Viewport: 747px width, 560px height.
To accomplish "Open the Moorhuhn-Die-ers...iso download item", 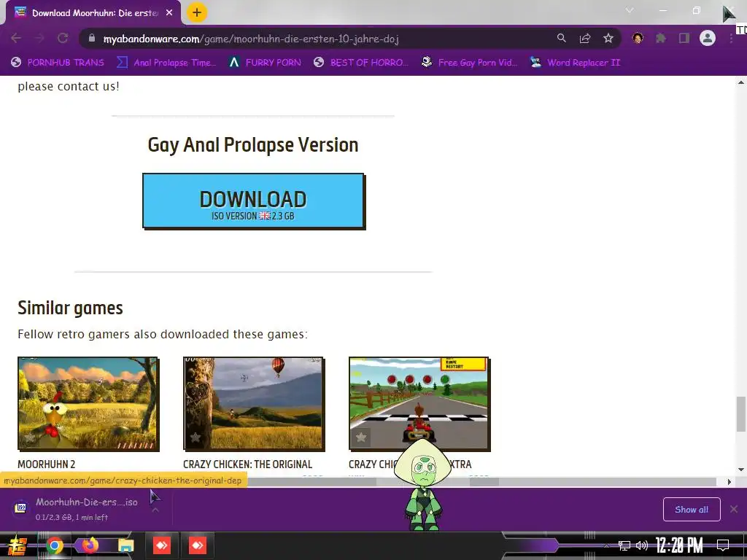I will click(x=86, y=509).
